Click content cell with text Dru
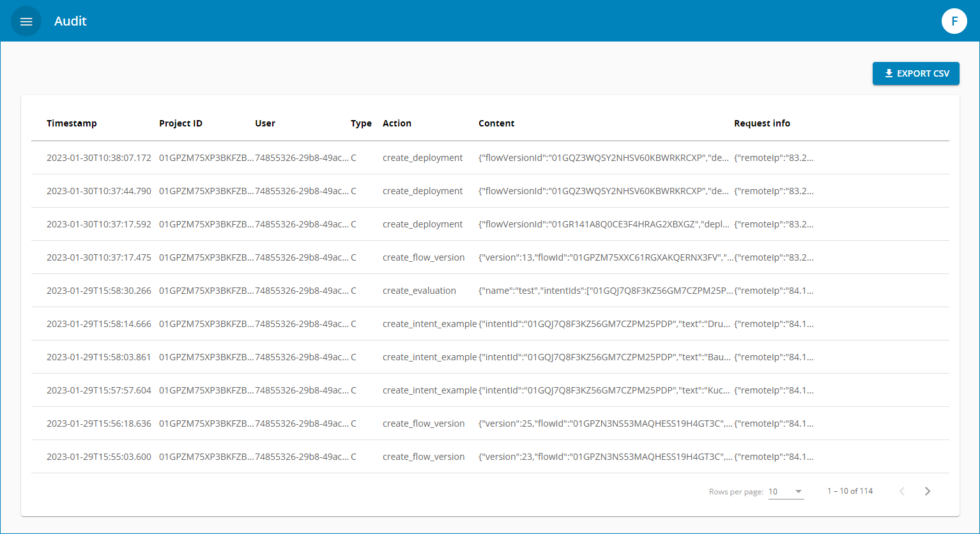This screenshot has width=980, height=534. (604, 324)
